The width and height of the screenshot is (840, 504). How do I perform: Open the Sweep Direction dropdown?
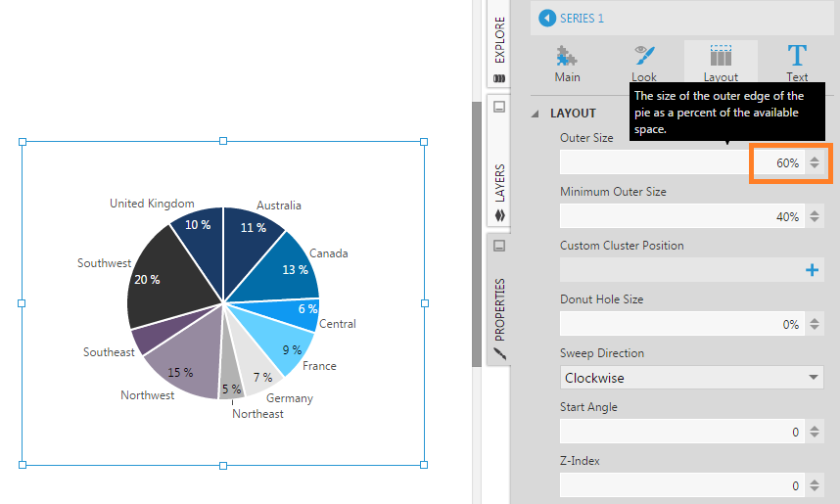692,378
